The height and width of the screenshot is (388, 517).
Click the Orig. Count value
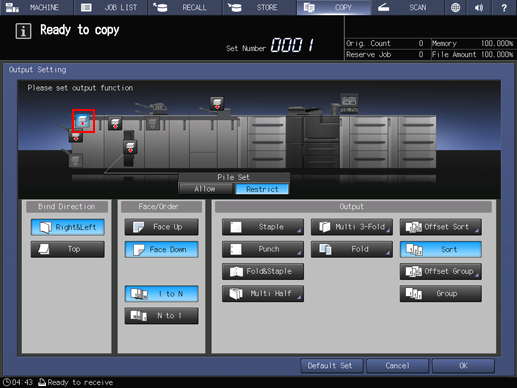coord(421,43)
